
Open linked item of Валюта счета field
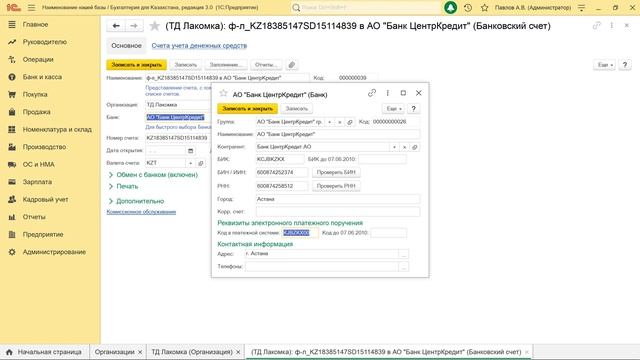coord(200,163)
